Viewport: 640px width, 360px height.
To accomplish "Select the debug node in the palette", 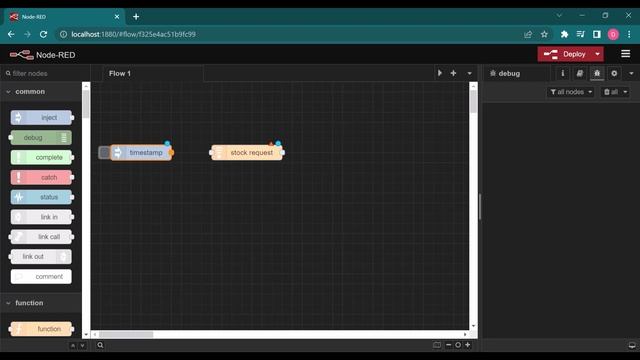I will [x=41, y=138].
